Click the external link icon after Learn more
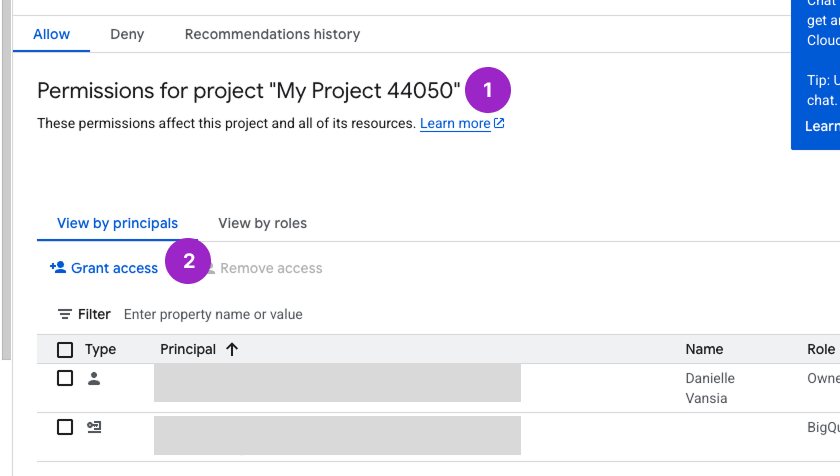This screenshot has height=476, width=840. pos(499,124)
